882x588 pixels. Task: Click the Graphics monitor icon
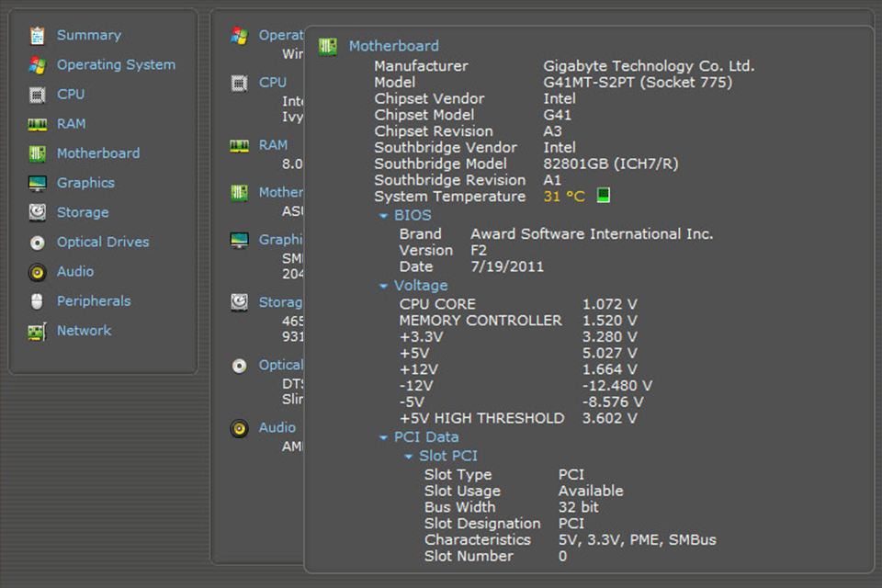(37, 182)
